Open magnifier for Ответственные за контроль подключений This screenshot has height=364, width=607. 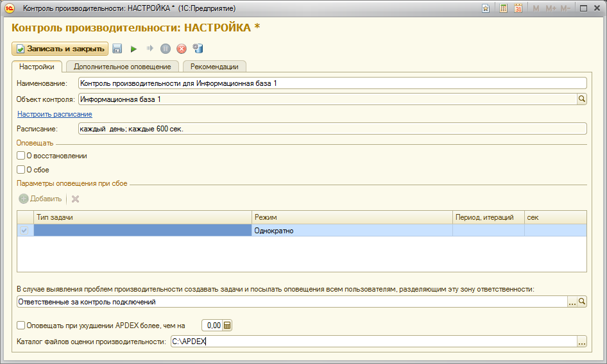tap(581, 301)
